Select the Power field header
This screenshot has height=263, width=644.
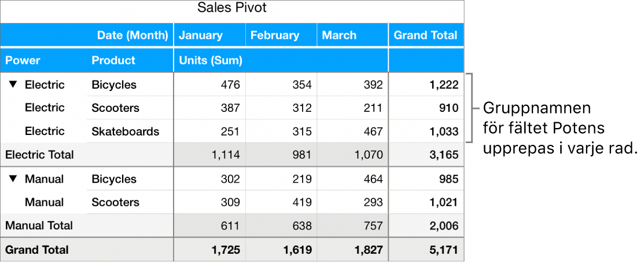pos(23,60)
